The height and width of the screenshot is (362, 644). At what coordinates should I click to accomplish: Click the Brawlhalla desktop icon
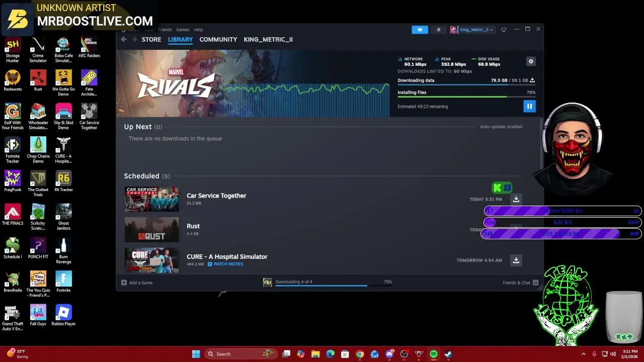(13, 283)
